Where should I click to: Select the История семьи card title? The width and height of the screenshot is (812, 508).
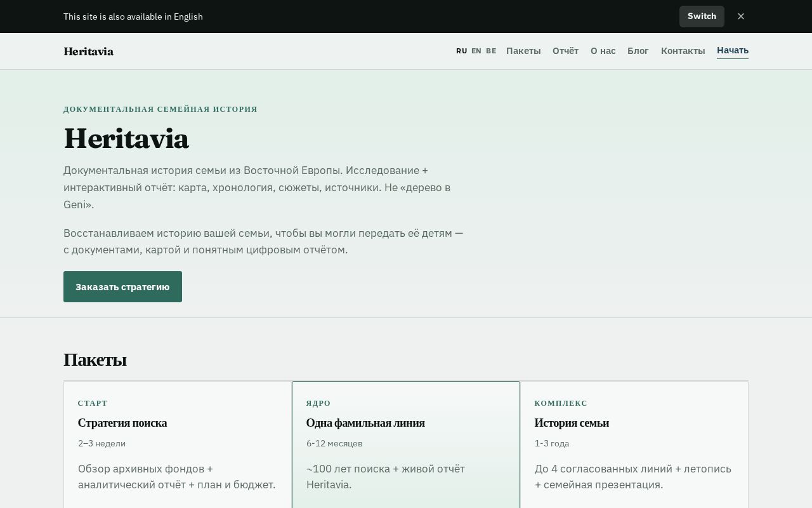click(572, 423)
